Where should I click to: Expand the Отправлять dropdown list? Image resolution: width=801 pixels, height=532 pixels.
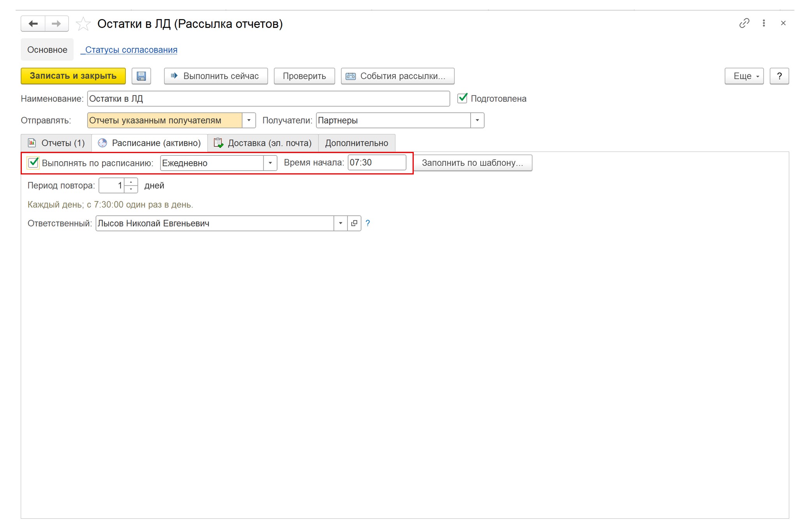click(249, 120)
